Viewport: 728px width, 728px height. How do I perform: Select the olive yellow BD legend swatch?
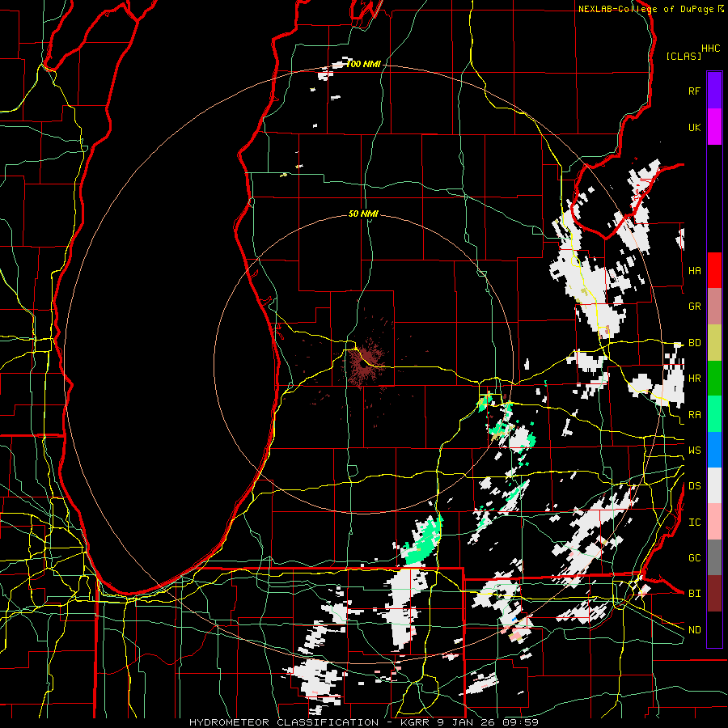point(714,343)
